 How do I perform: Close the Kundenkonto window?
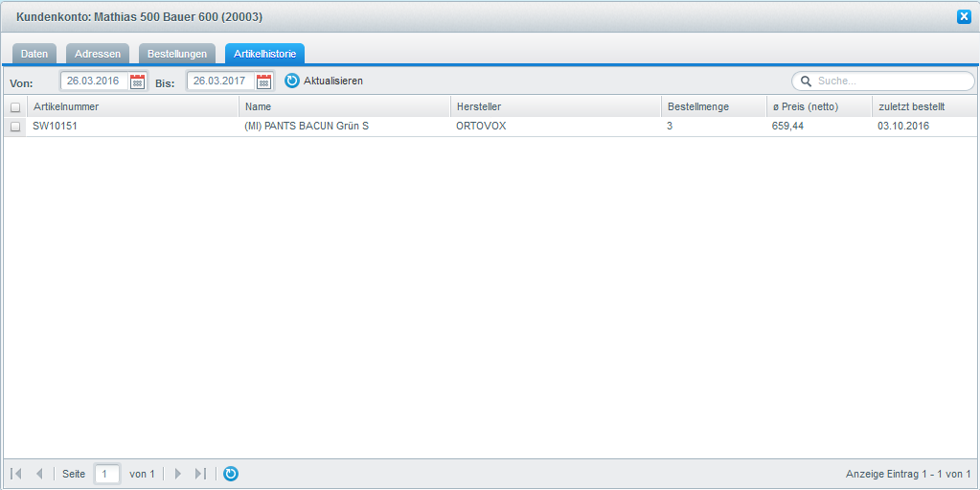964,16
